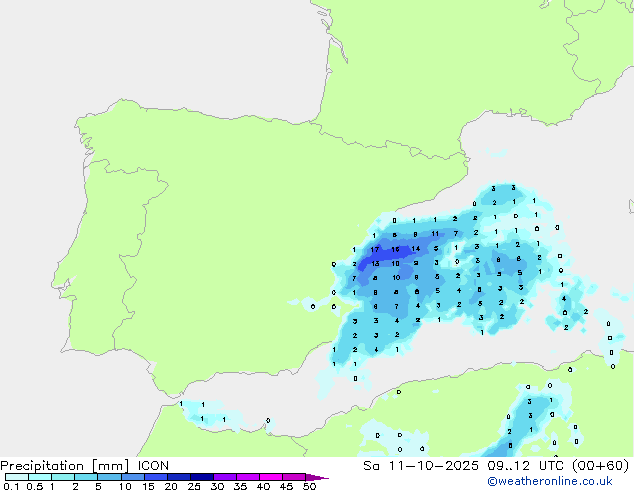Click the 40–45 mm magenta legend swatch
Screen dimensions: 634x490
pyautogui.click(x=271, y=477)
